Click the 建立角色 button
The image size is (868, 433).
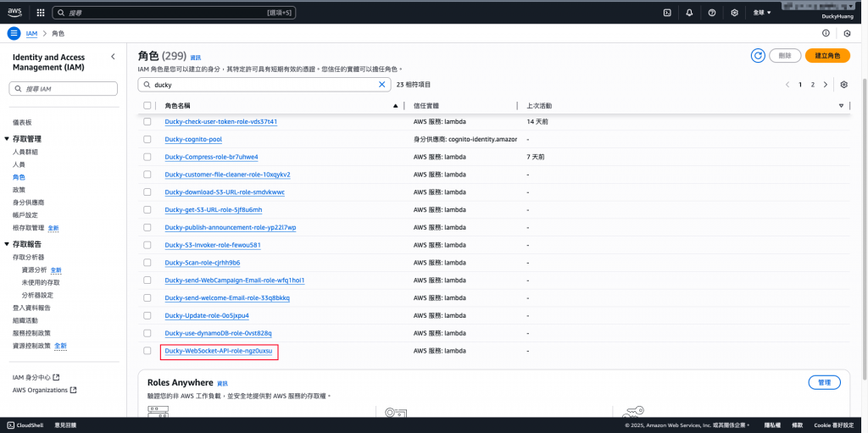pyautogui.click(x=827, y=55)
